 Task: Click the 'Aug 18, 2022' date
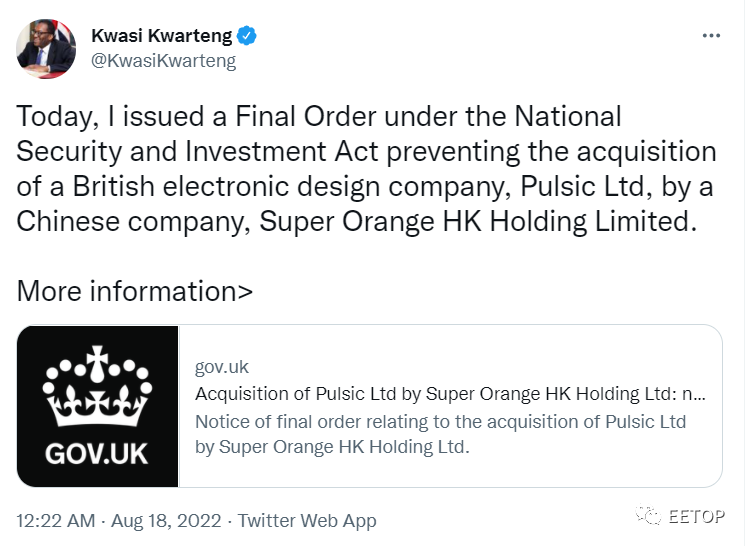click(x=167, y=520)
